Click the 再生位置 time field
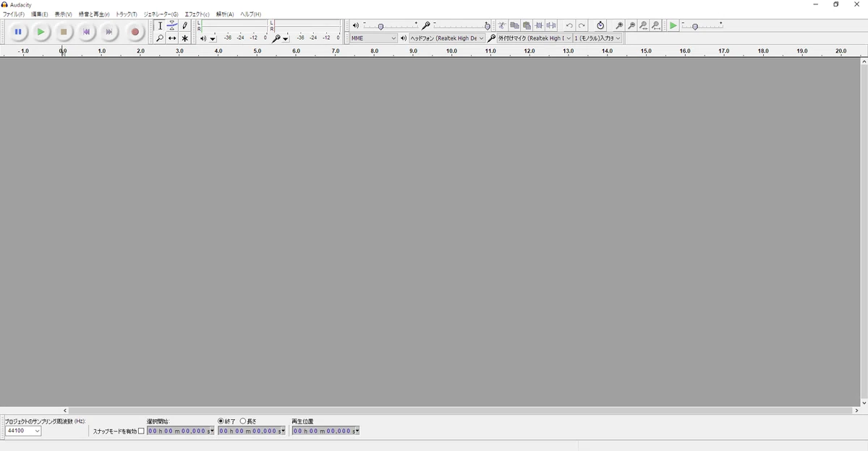 (325, 431)
